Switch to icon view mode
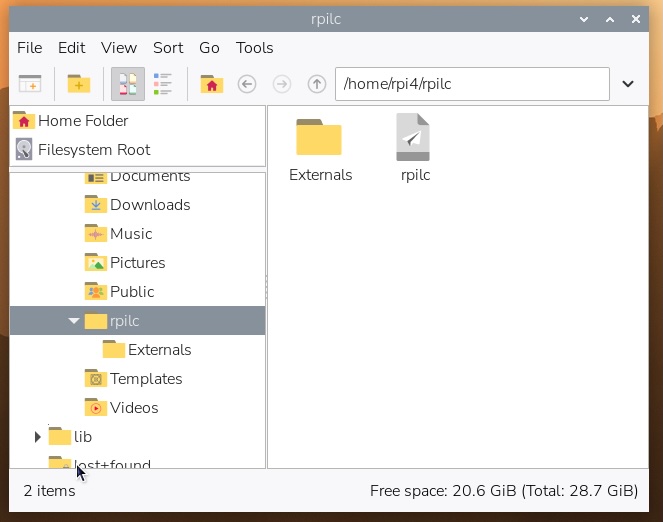 [127, 84]
